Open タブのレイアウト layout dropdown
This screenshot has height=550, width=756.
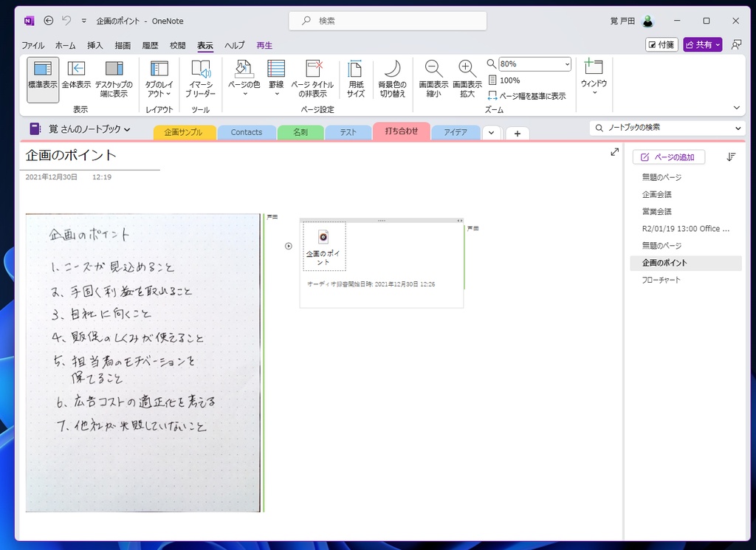(159, 80)
